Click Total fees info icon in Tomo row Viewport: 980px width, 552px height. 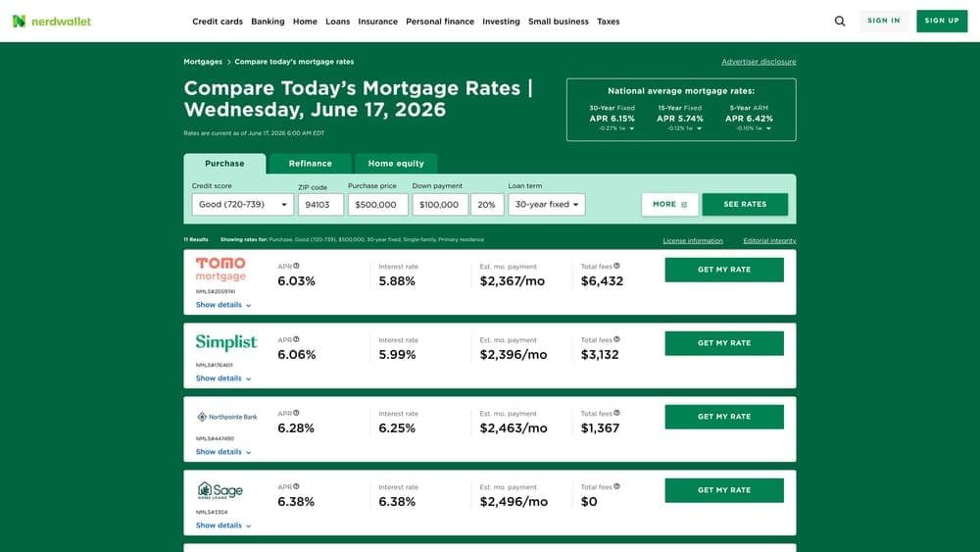point(616,266)
